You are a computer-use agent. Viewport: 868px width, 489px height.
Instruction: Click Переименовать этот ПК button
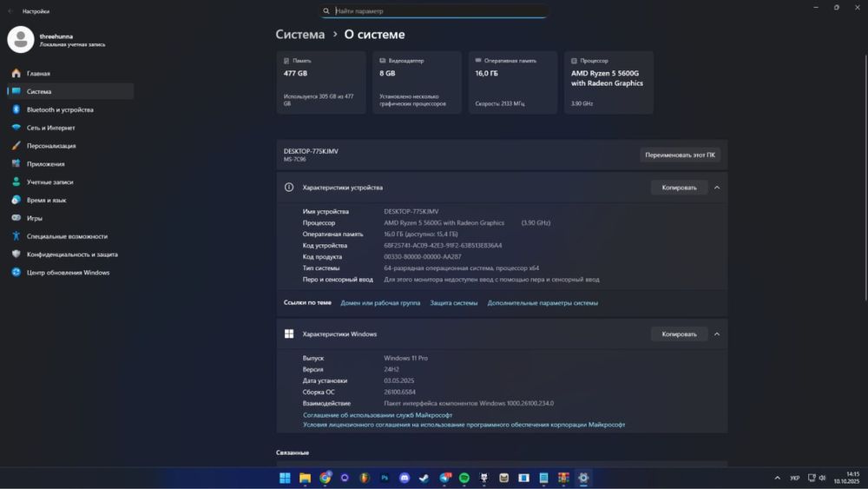[680, 155]
